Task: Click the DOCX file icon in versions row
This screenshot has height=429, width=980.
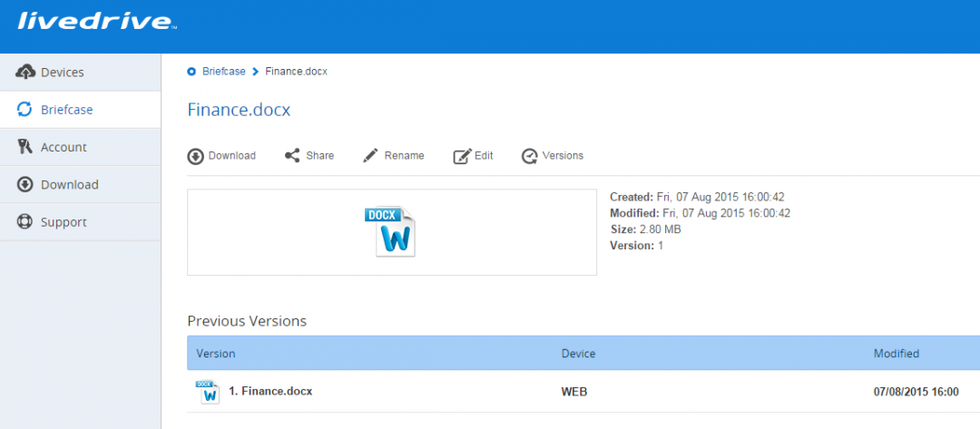Action: (x=208, y=392)
